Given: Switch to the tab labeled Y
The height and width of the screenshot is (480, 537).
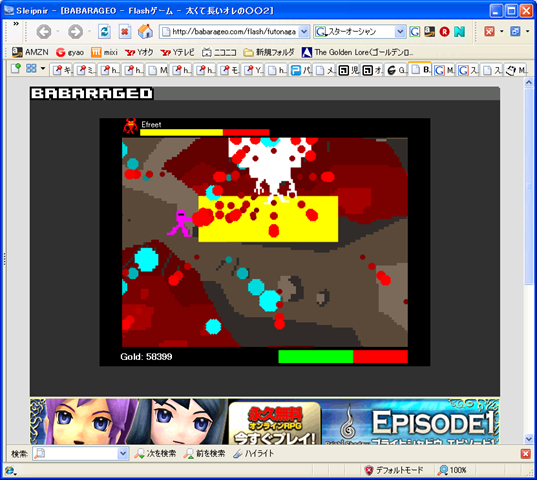Looking at the screenshot, I should 254,70.
